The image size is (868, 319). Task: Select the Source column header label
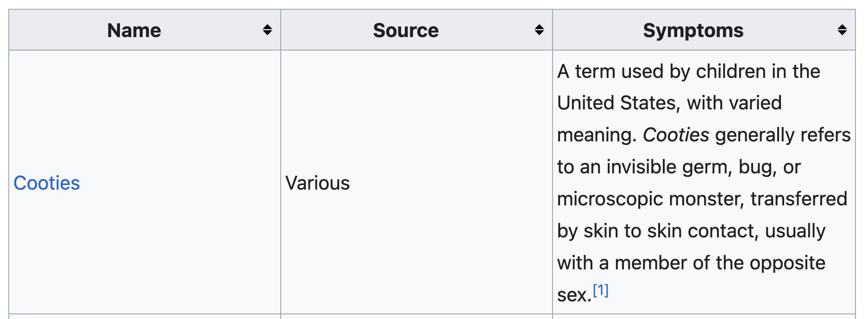406,31
